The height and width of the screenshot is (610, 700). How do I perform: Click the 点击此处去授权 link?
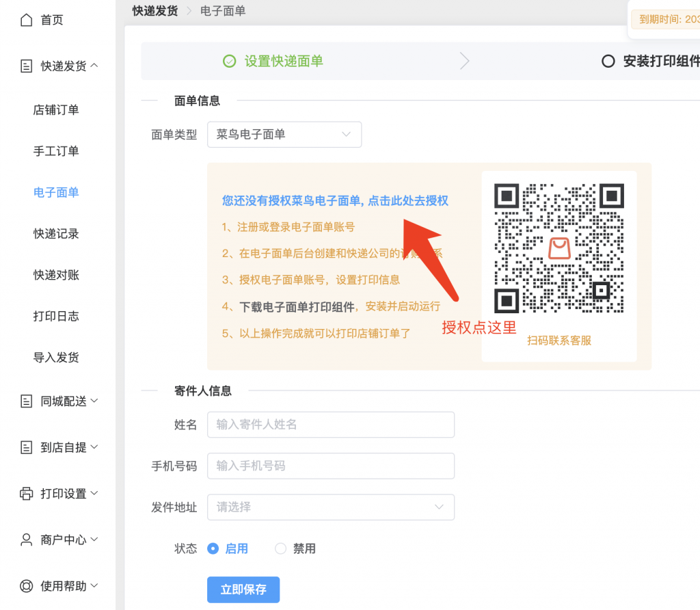[x=408, y=200]
